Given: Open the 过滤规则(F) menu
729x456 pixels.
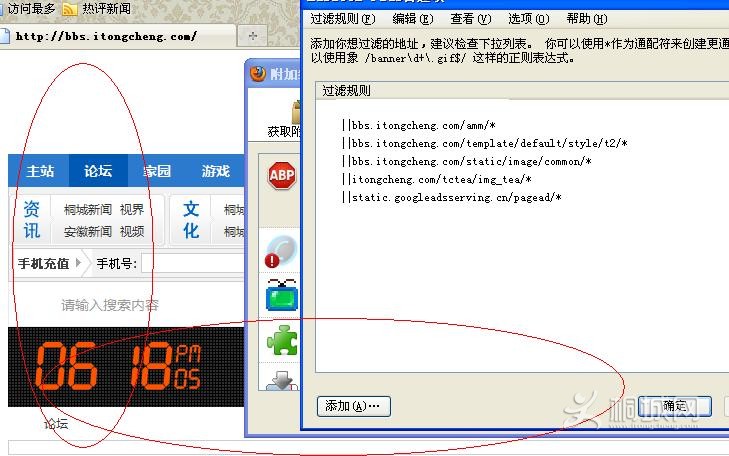Looking at the screenshot, I should 342,19.
